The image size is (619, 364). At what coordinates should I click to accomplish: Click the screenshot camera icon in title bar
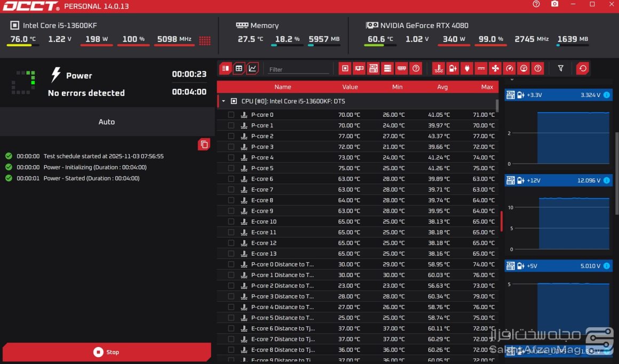coord(555,4)
